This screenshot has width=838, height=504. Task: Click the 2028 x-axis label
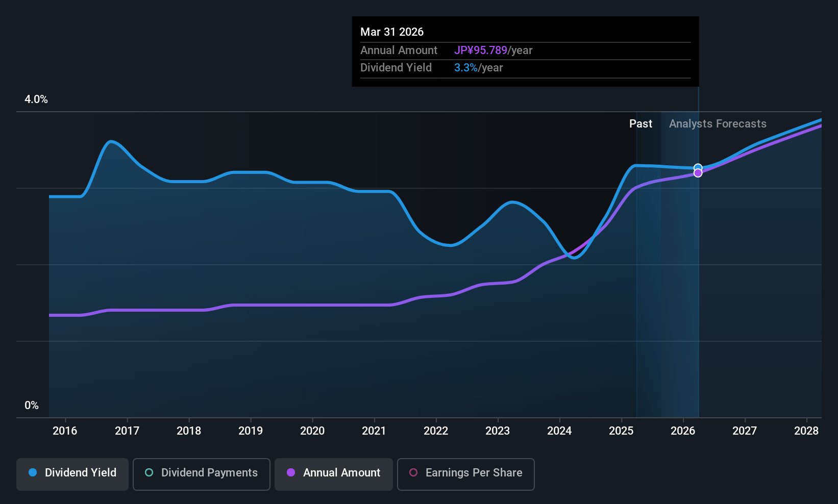pos(806,431)
